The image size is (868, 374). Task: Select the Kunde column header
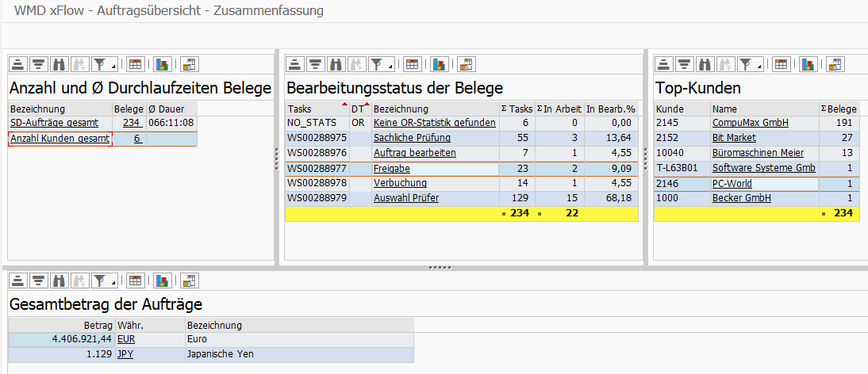coord(682,109)
